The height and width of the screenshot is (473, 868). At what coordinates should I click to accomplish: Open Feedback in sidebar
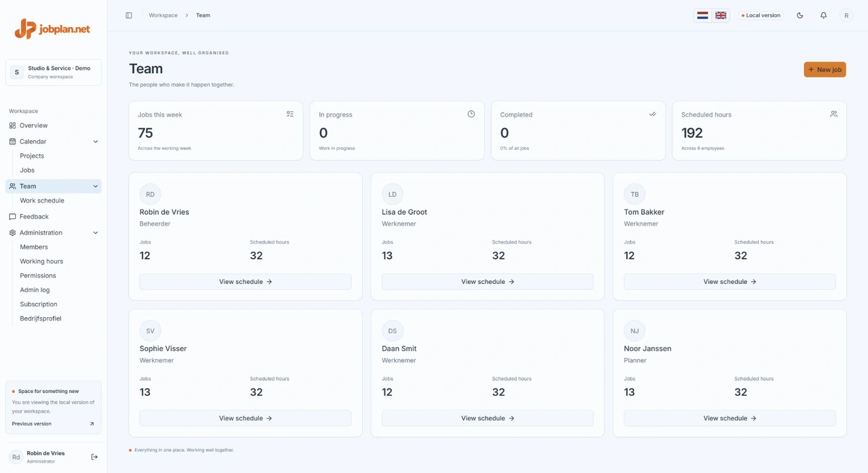click(54, 217)
